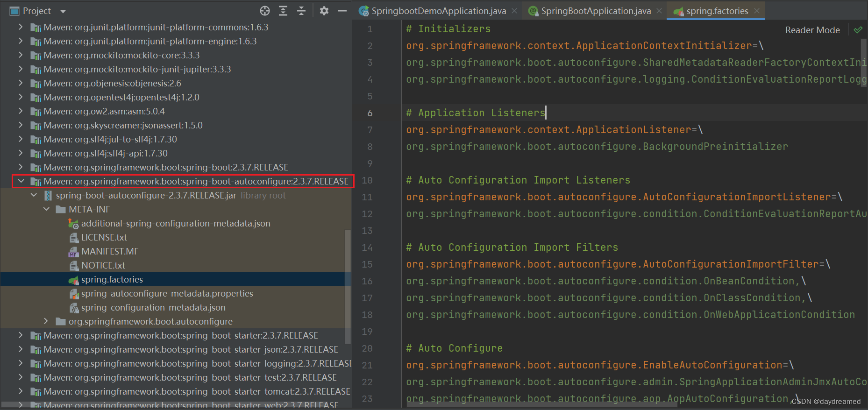Close the SpringBootApplication.java tab
This screenshot has width=868, height=410.
pos(659,11)
